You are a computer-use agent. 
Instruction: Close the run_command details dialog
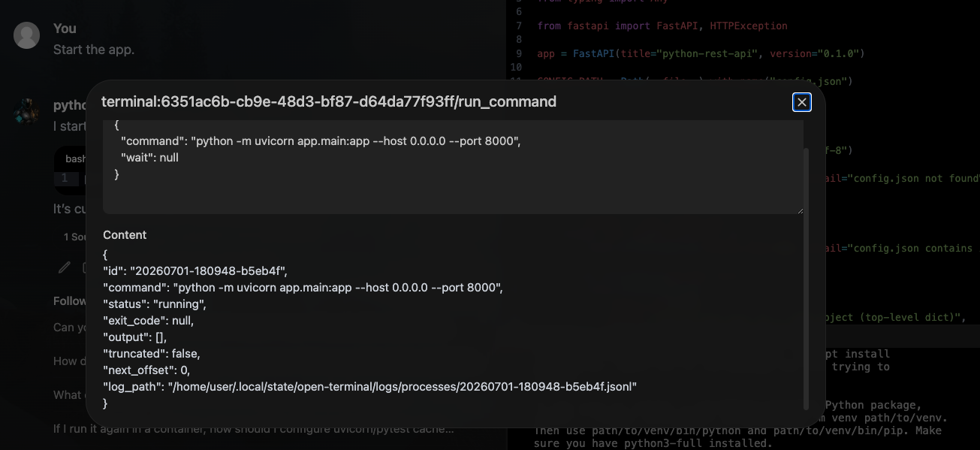point(802,102)
